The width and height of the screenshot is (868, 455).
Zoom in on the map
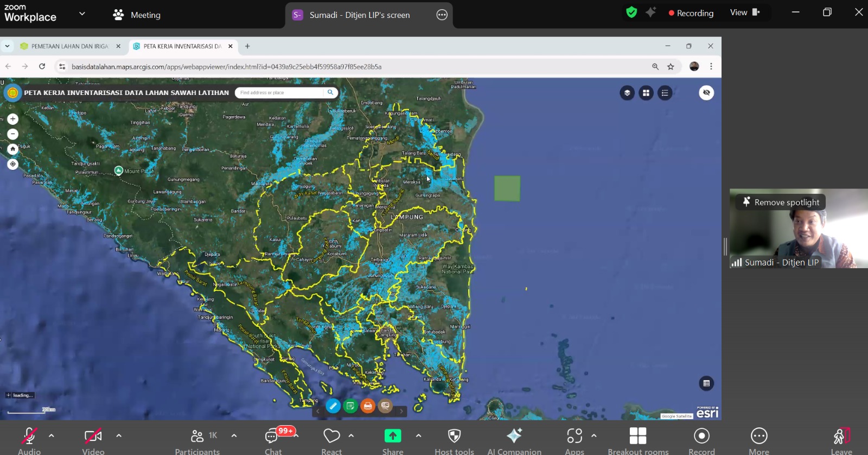[12, 119]
